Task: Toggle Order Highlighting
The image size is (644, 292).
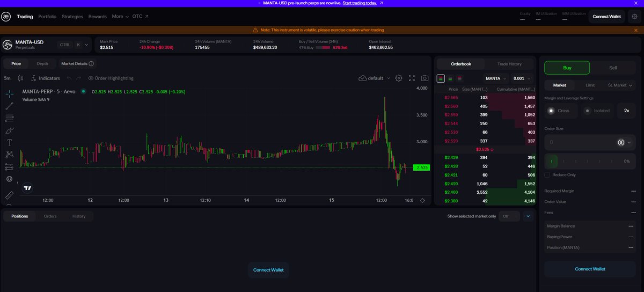Action: point(111,78)
